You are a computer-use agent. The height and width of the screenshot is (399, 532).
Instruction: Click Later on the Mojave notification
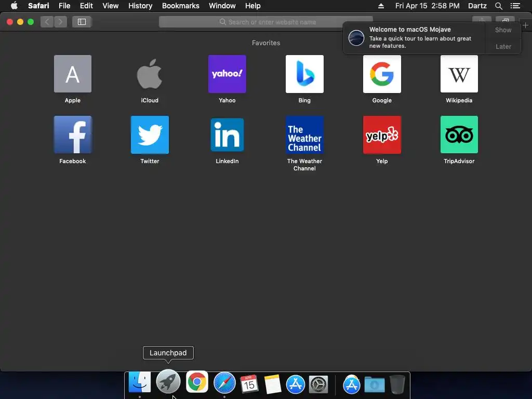[503, 46]
